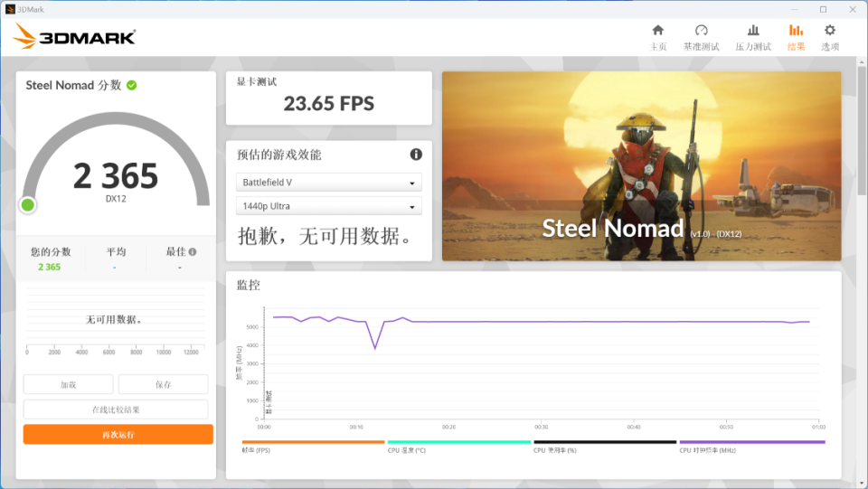Viewport: 868px width, 489px height.
Task: Open the results bar-chart icon
Action: click(x=796, y=31)
